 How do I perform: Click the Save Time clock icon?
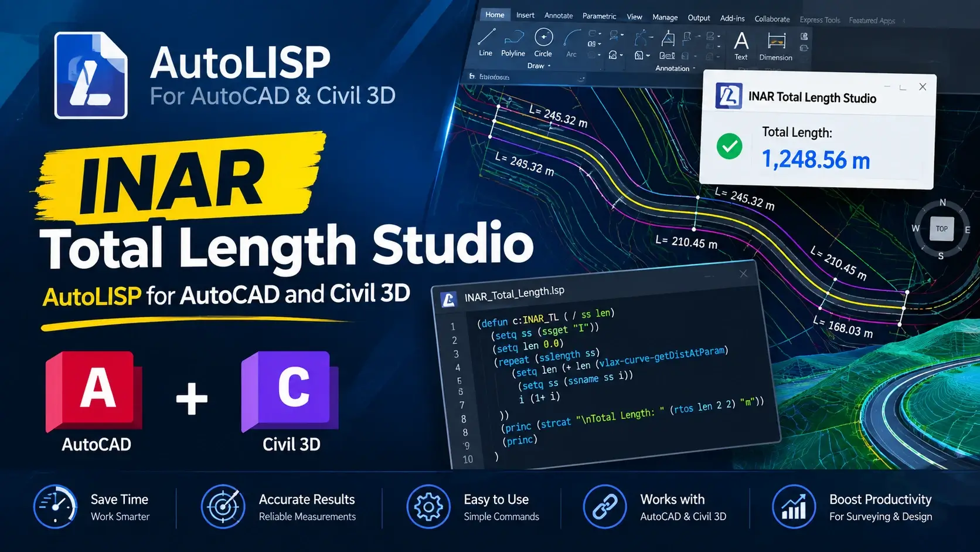(x=55, y=506)
